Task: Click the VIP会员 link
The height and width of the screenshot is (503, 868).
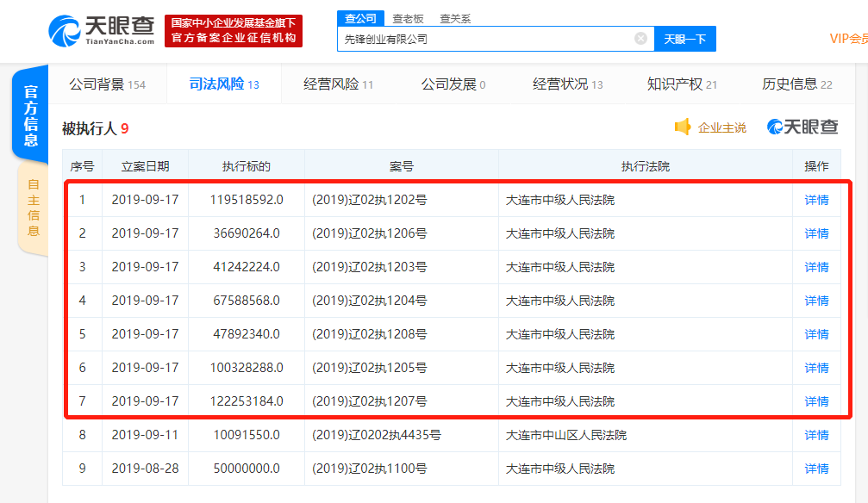Action: (x=851, y=39)
